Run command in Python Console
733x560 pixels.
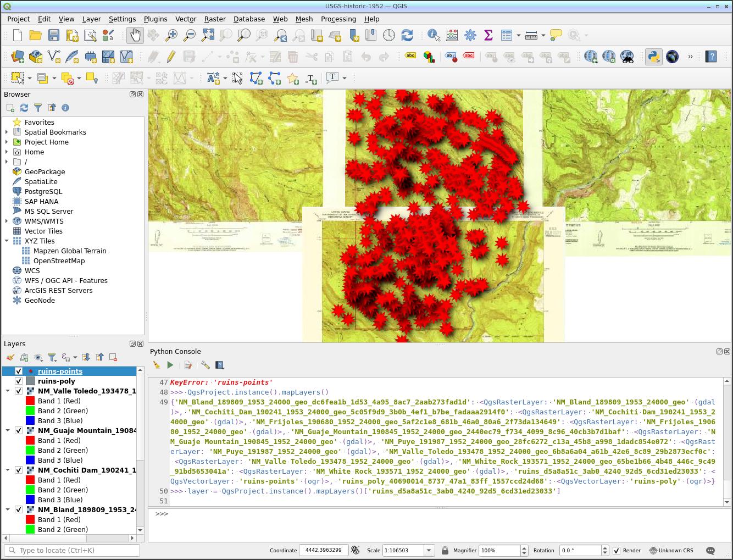pos(170,365)
